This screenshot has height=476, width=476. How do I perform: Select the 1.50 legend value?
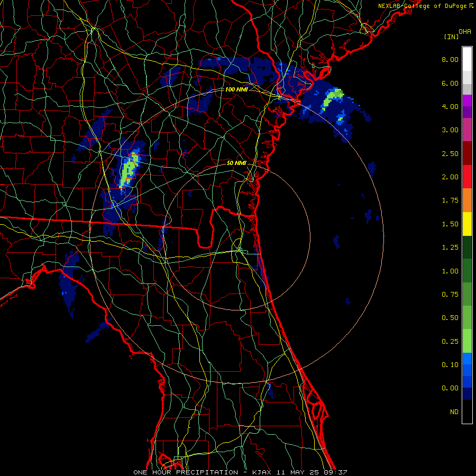[x=450, y=224]
